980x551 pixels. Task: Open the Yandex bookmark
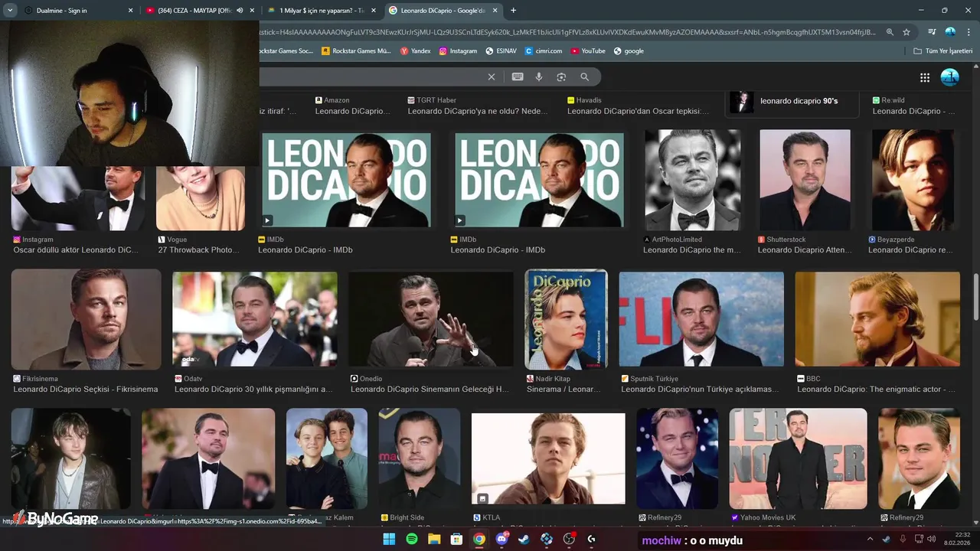coord(416,51)
